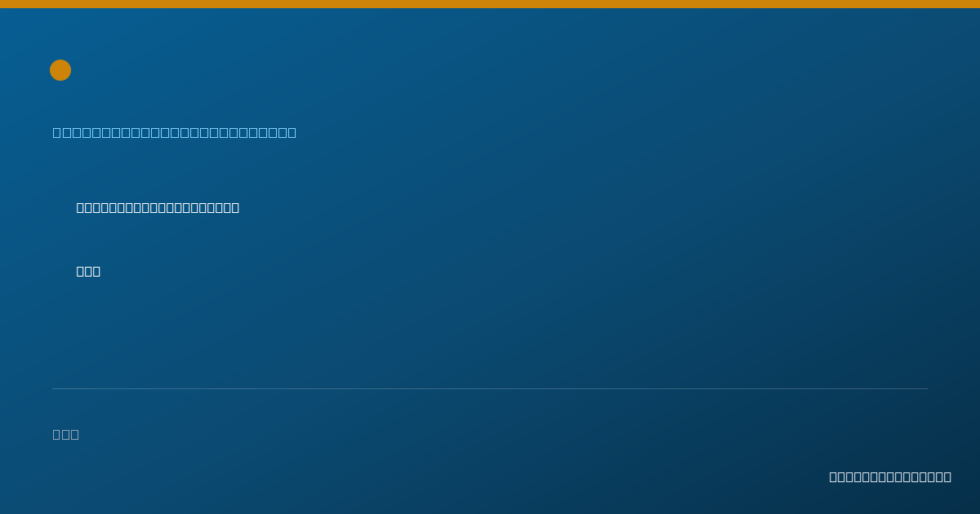Click the last character of bottom-right text
Viewport: 980px width, 514px height.
pyautogui.click(x=947, y=476)
